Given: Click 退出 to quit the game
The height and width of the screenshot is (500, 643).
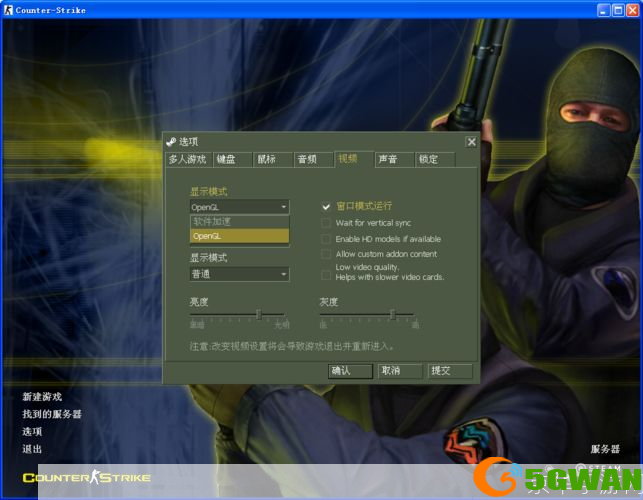Looking at the screenshot, I should tap(32, 449).
